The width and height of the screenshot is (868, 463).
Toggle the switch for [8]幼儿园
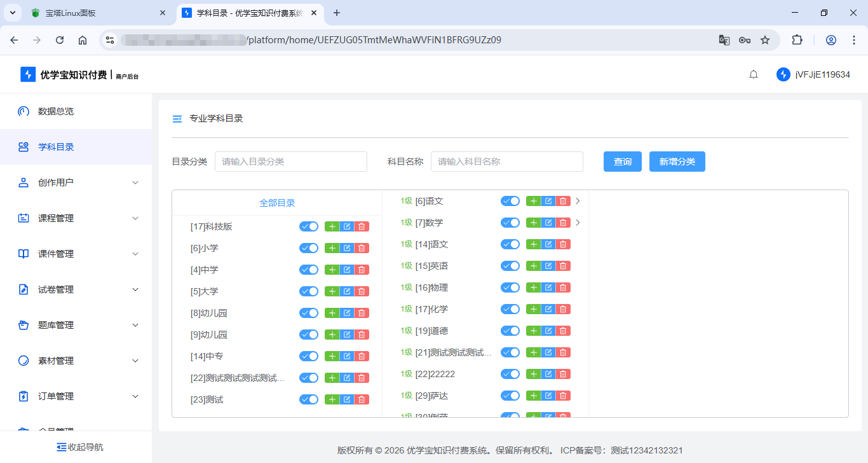[309, 312]
